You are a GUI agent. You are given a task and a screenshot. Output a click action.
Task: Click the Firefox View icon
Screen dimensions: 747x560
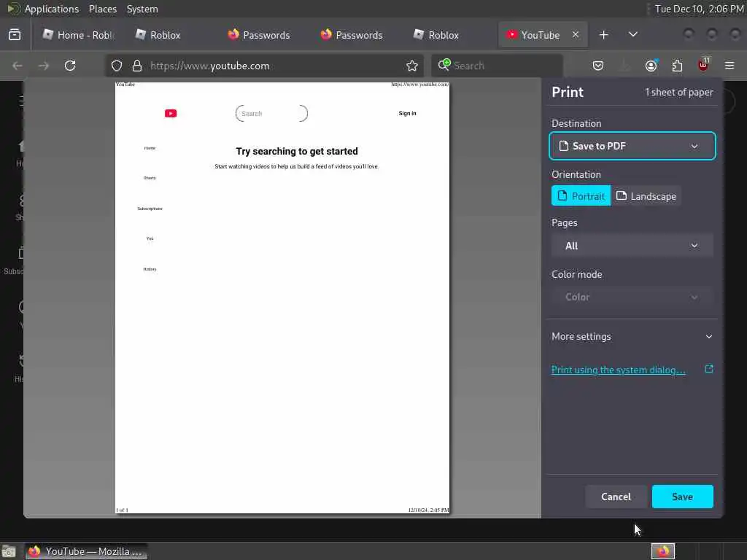point(15,35)
